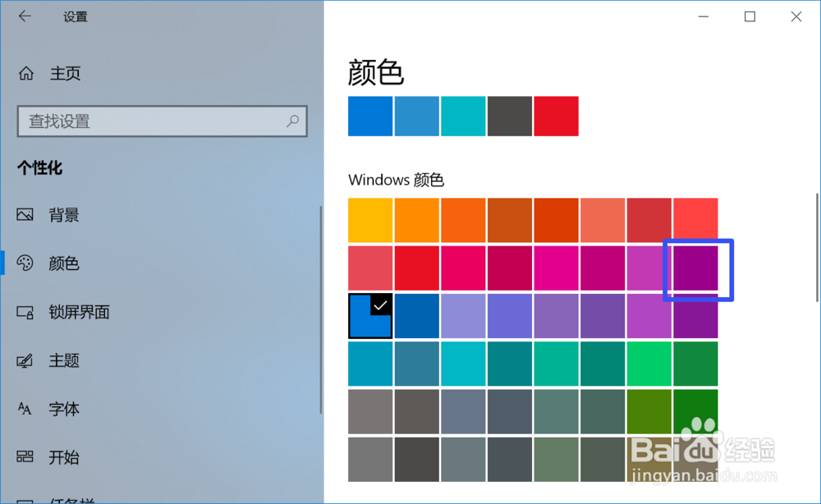The height and width of the screenshot is (504, 821).
Task: Choose the brick red swatch in the top row
Action: pyautogui.click(x=649, y=220)
